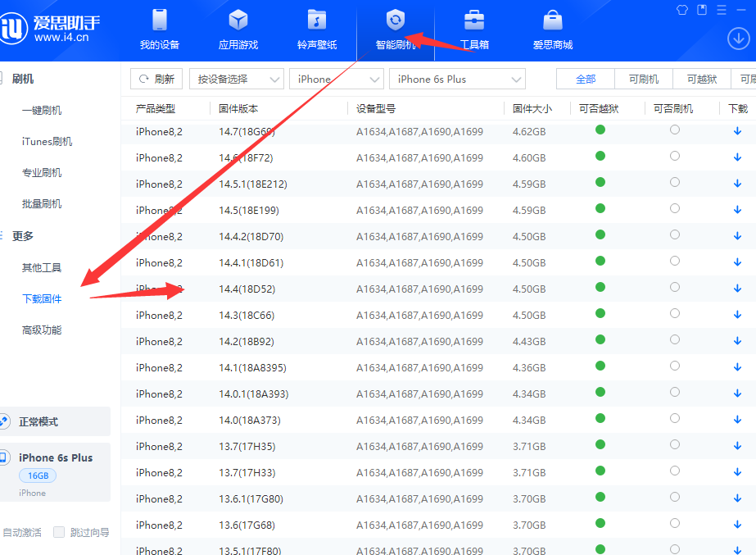The image size is (756, 555).
Task: Open the 按设备选择 dropdown
Action: 236,80
